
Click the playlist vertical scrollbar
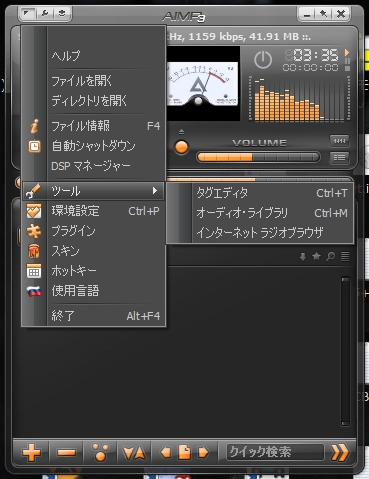[345, 351]
